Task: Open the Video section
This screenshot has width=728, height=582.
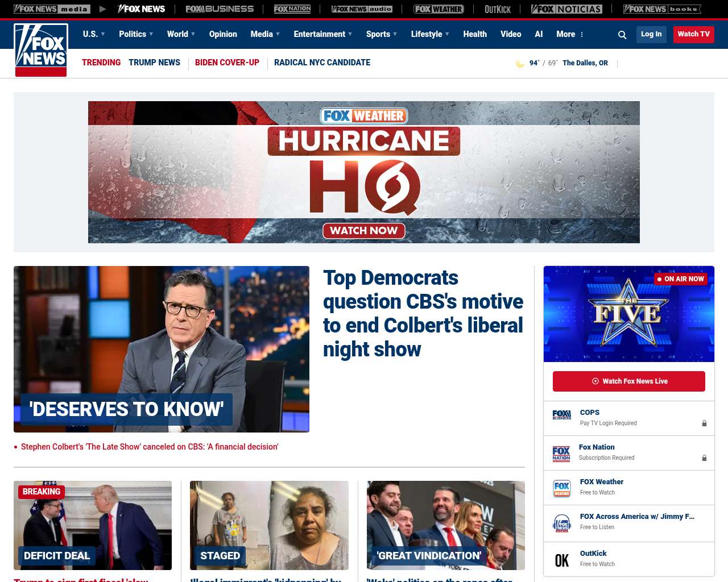Action: coord(511,34)
